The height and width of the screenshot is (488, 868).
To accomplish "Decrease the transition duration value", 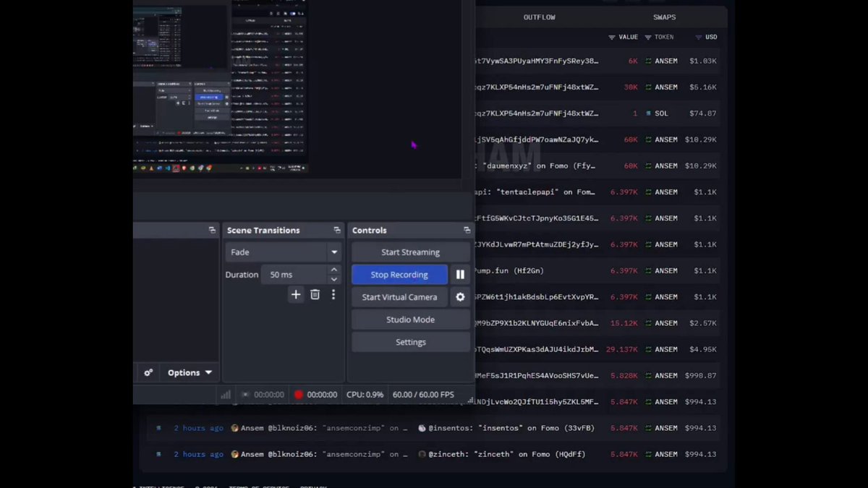I will [334, 279].
